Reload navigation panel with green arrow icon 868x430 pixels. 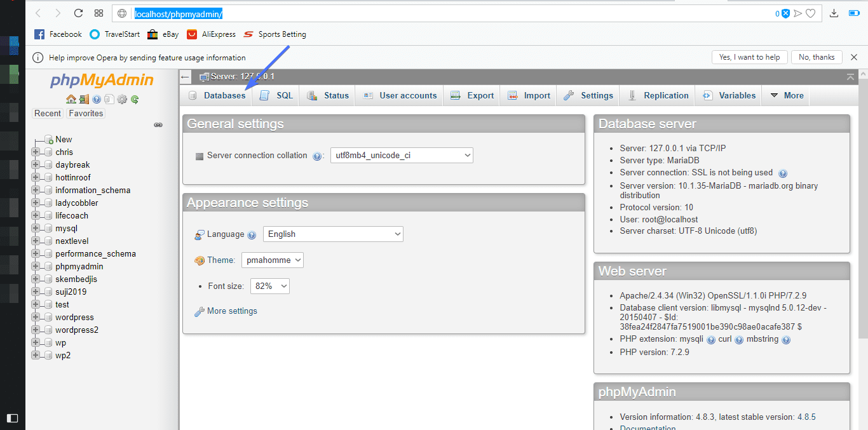tap(135, 99)
